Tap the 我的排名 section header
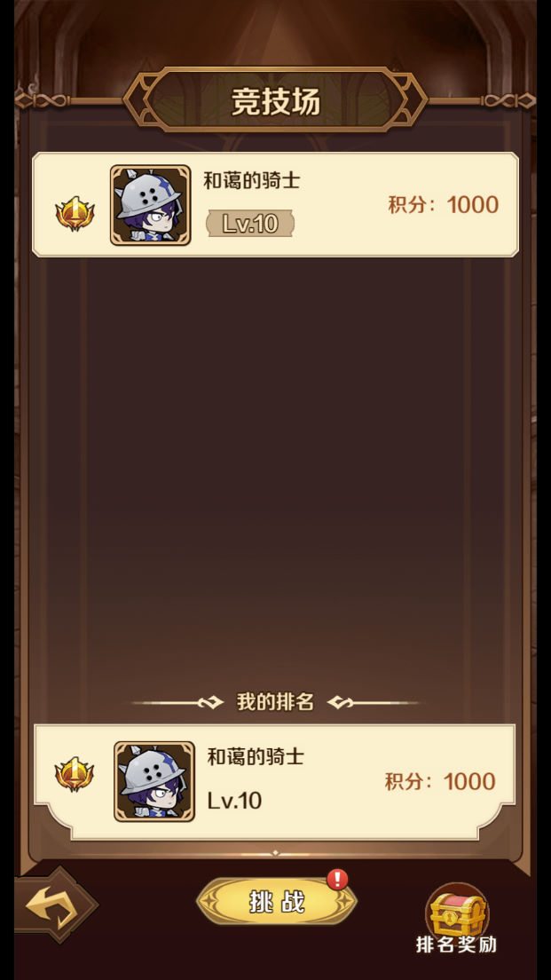This screenshot has width=551, height=980. tap(275, 702)
